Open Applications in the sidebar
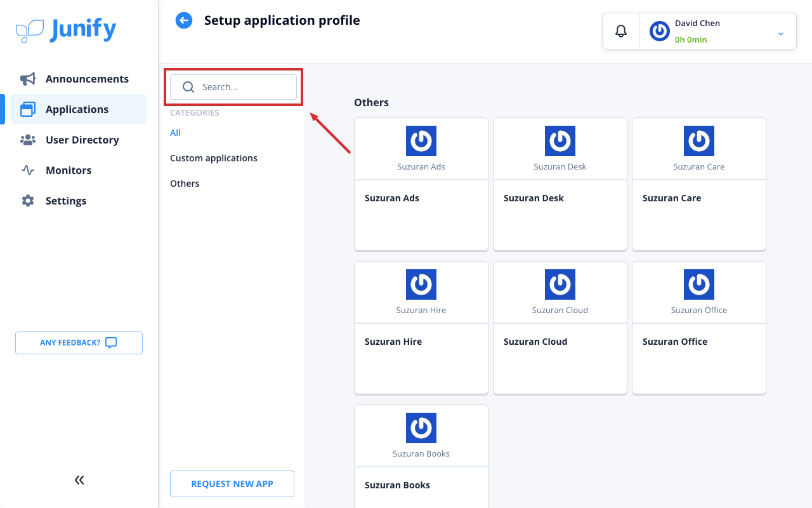 79,109
